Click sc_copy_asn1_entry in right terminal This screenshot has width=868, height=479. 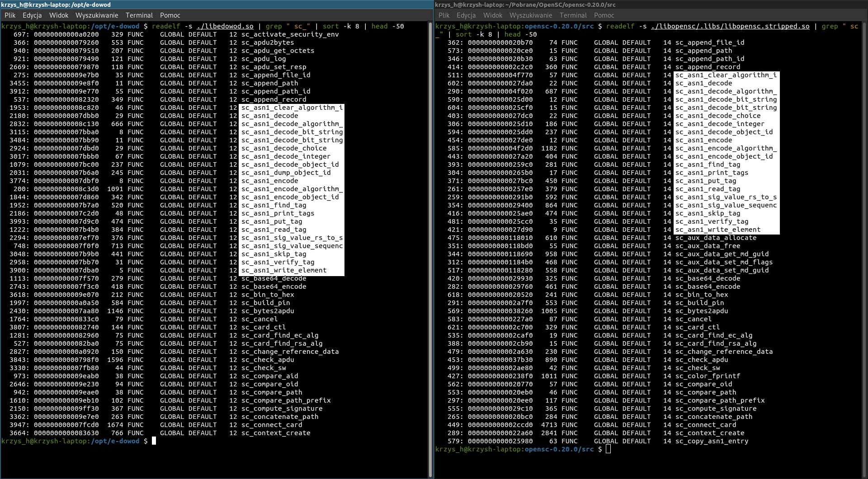(x=712, y=441)
